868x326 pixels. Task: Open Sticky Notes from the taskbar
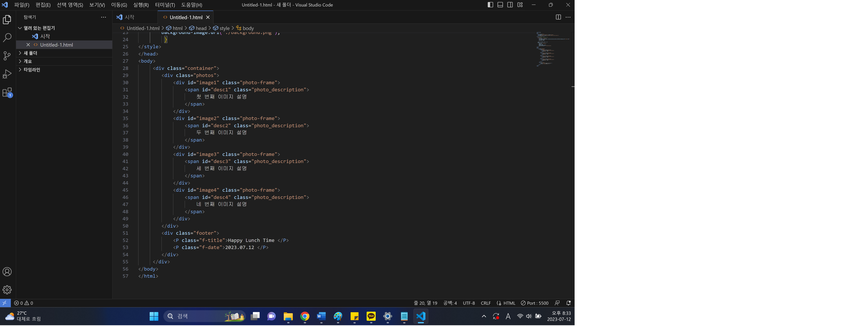(x=354, y=316)
